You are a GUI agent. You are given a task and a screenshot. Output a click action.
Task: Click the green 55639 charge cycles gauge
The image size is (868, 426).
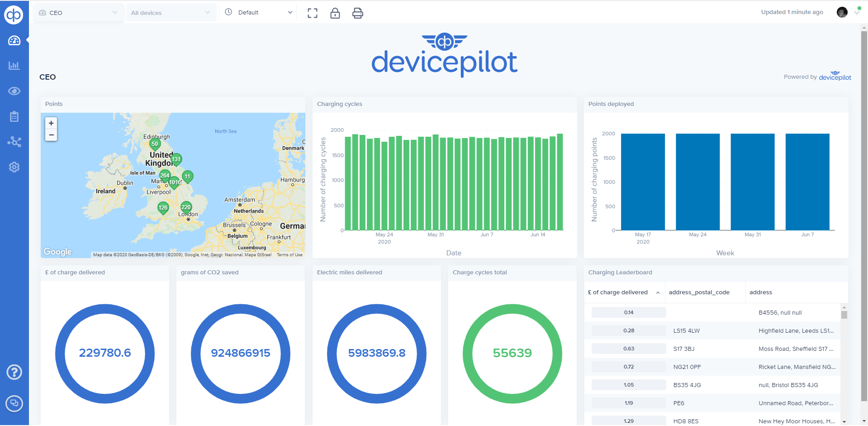tap(512, 354)
